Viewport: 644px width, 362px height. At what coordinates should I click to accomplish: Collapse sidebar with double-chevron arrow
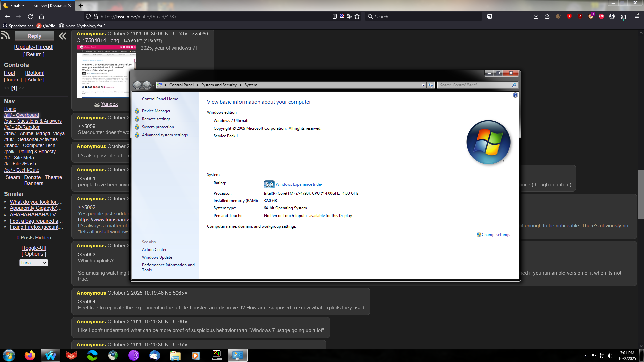pos(62,36)
